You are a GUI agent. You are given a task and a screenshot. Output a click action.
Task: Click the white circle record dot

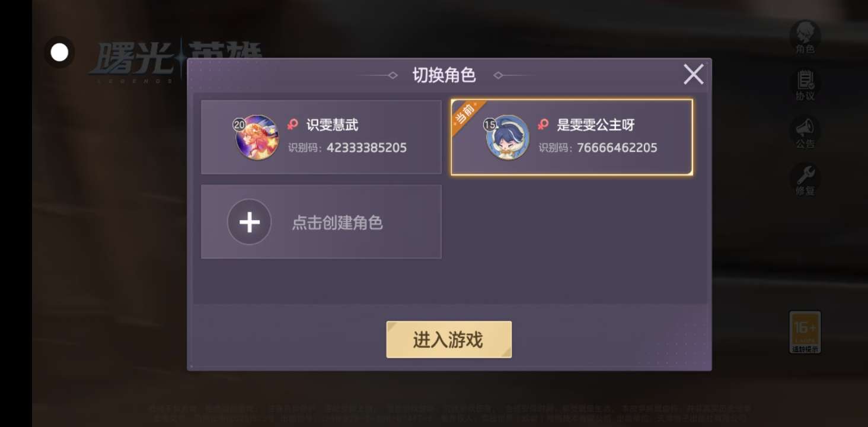59,52
